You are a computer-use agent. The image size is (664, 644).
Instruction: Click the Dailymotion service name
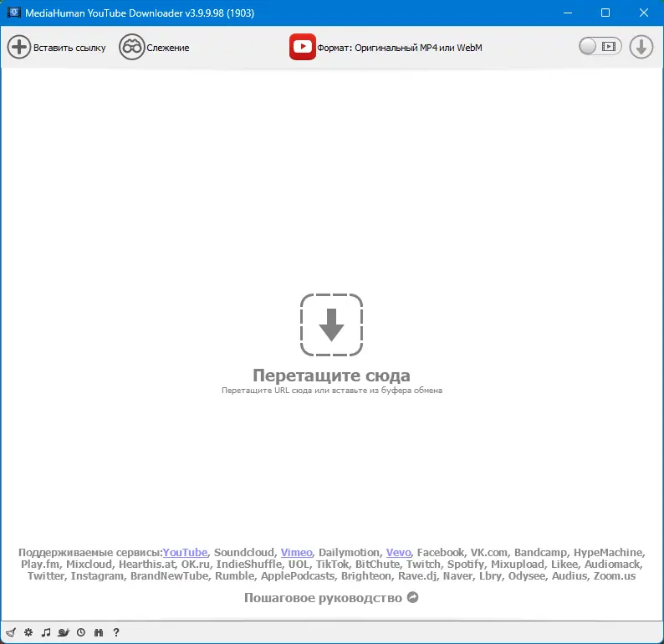(x=349, y=553)
